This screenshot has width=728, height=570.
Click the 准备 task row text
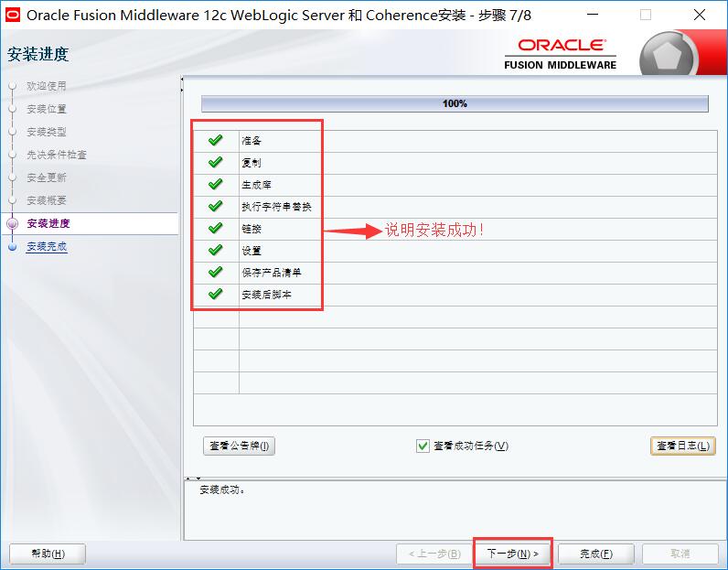[x=252, y=140]
